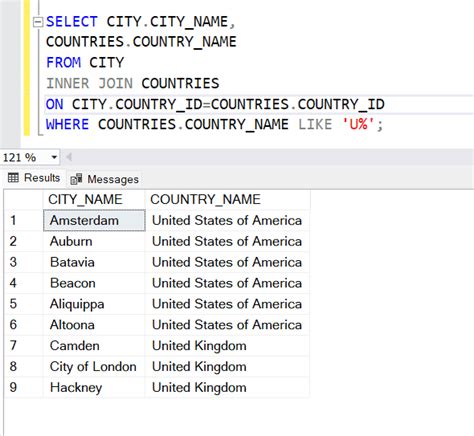Select row header number 8

coord(24,367)
